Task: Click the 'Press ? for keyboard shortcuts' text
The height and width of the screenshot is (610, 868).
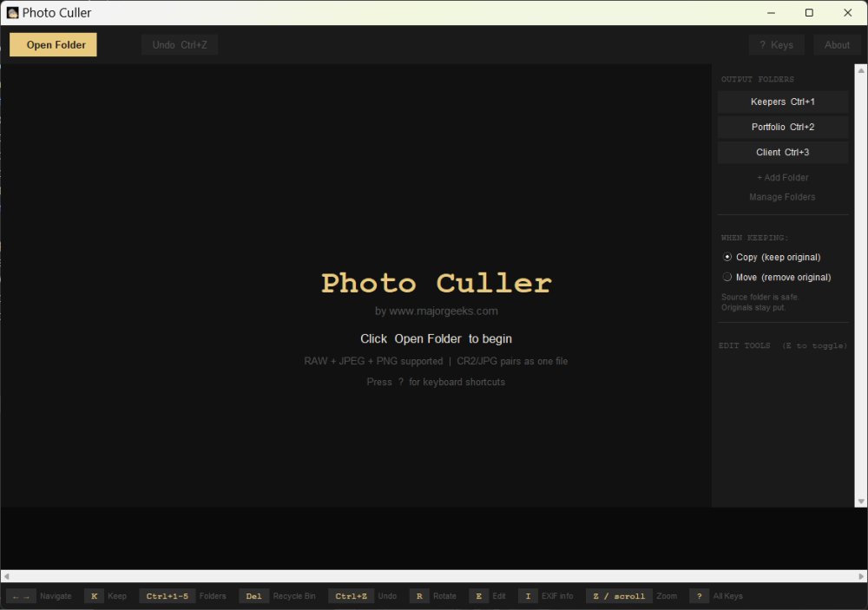Action: coord(436,382)
